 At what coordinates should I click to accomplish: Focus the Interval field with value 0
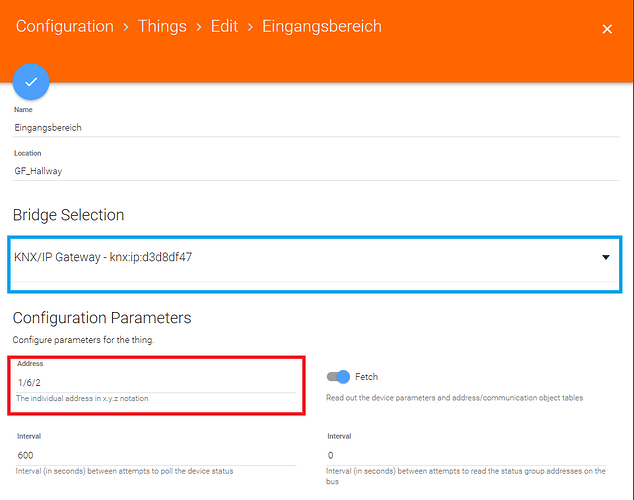pos(470,455)
